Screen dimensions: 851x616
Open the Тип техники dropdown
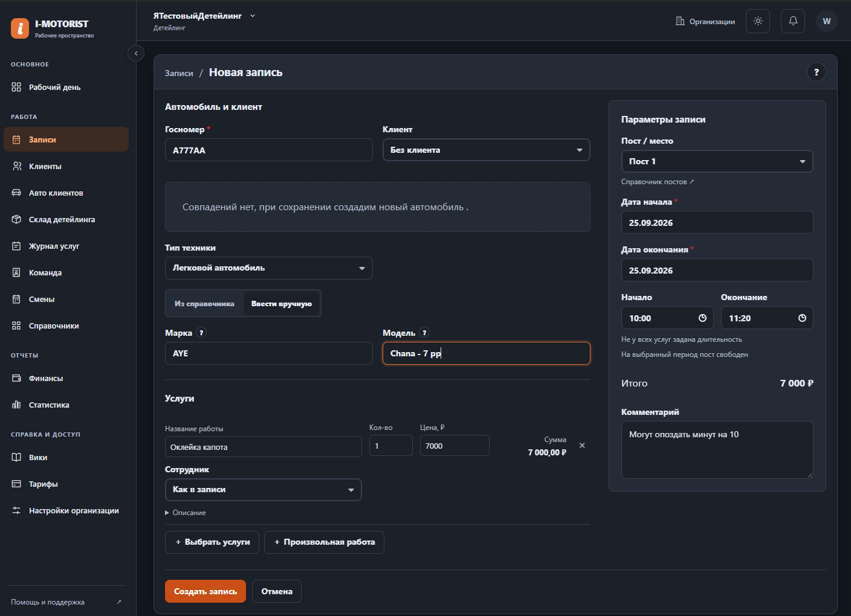pyautogui.click(x=269, y=268)
